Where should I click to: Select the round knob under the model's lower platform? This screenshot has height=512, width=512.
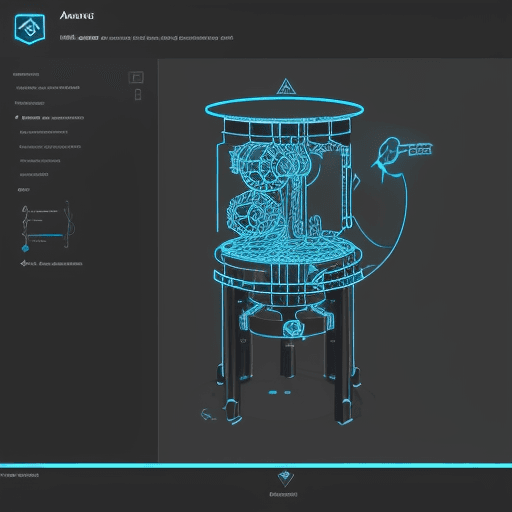tap(293, 328)
